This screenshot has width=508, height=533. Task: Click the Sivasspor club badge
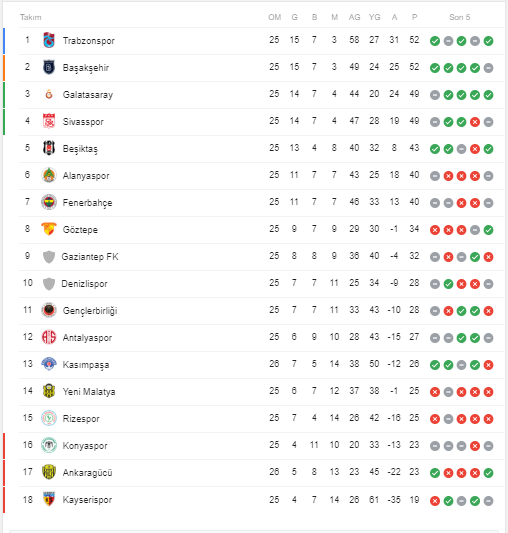tap(49, 121)
